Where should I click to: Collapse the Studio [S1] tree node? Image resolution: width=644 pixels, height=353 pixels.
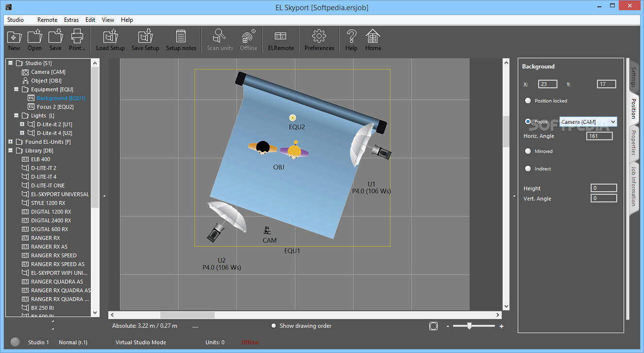[11, 63]
